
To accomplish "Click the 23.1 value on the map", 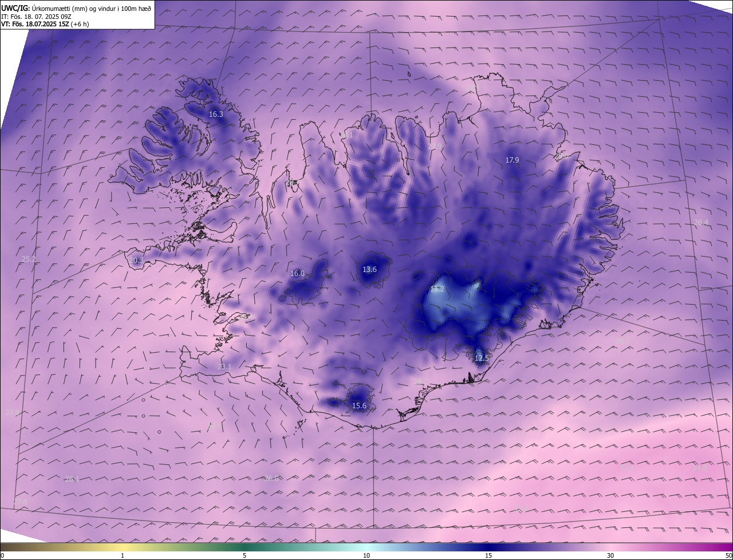I will pos(224,367).
